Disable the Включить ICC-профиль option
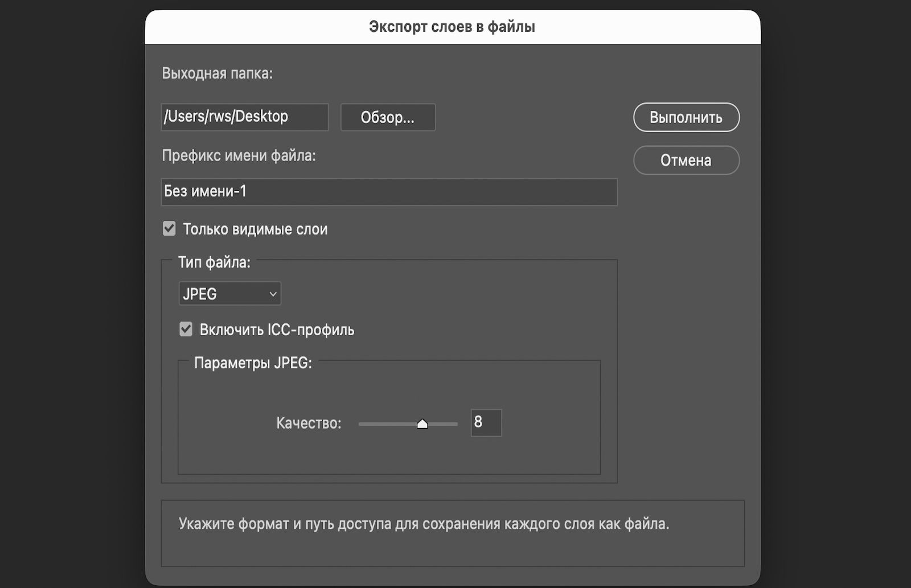This screenshot has height=588, width=911. click(185, 329)
